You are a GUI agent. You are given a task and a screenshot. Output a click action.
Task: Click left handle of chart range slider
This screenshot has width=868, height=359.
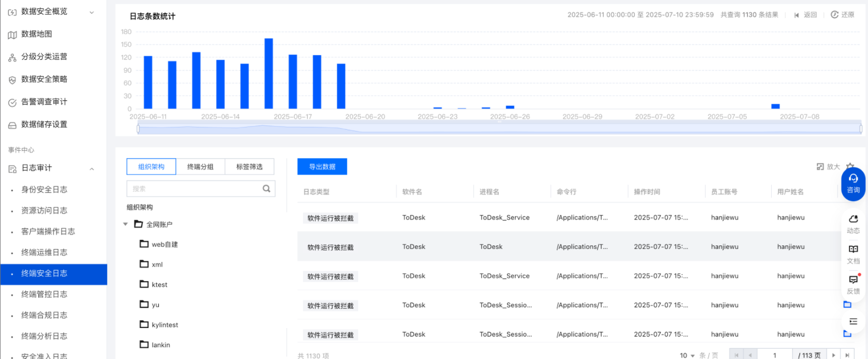click(138, 128)
